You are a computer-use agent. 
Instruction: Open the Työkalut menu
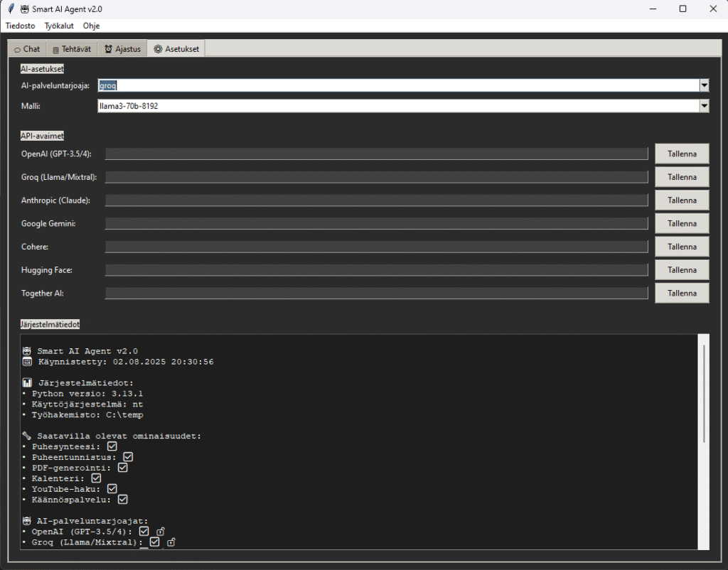tap(58, 26)
